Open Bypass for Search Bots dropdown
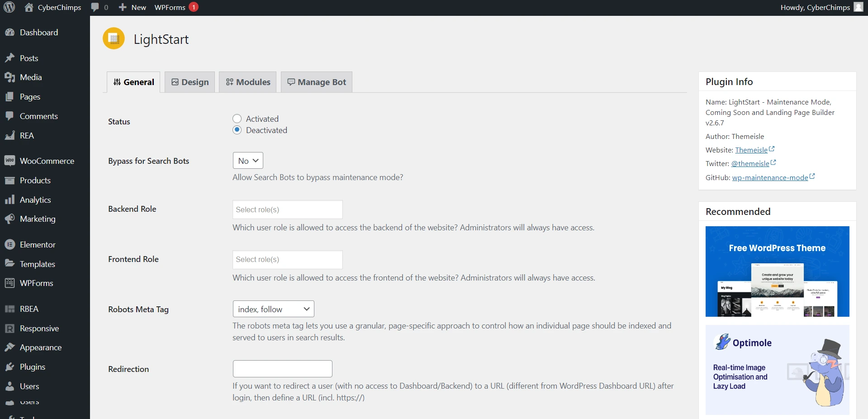This screenshot has height=419, width=868. pyautogui.click(x=248, y=161)
